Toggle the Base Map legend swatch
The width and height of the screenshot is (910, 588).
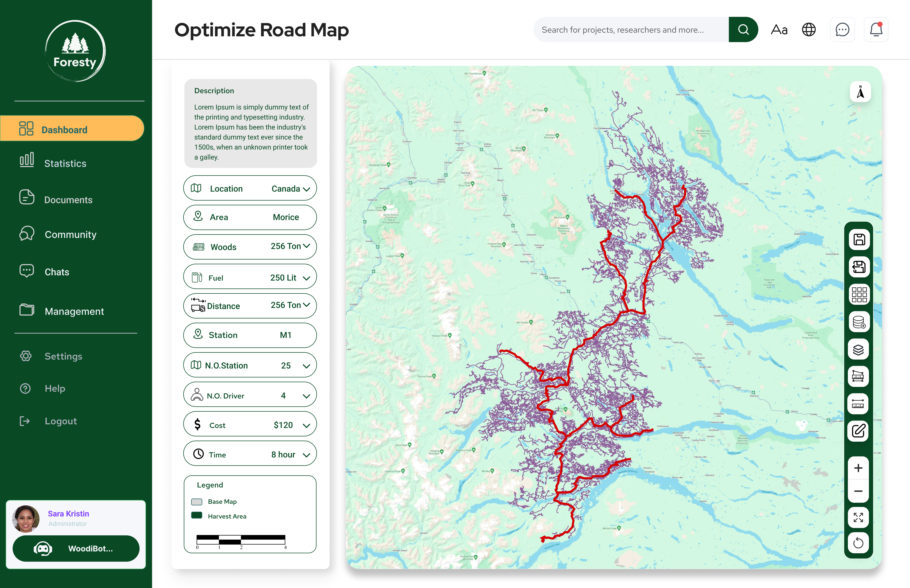tap(197, 502)
